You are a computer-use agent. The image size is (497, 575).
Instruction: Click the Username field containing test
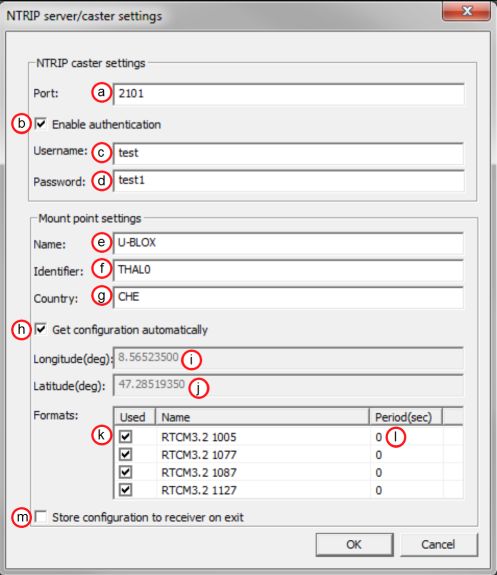(288, 153)
